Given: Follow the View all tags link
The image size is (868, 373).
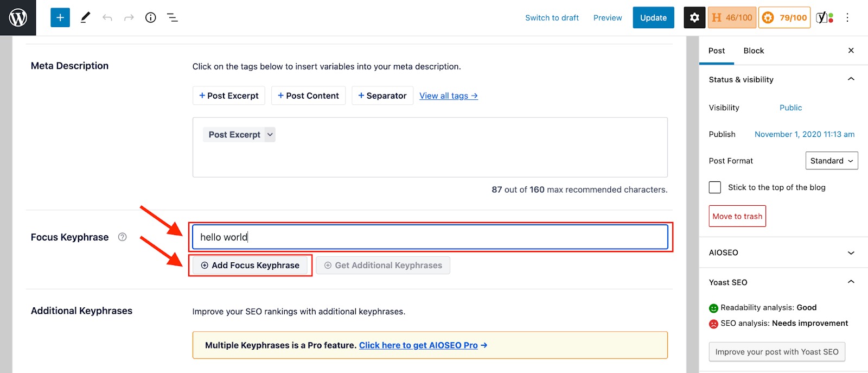Looking at the screenshot, I should point(448,96).
